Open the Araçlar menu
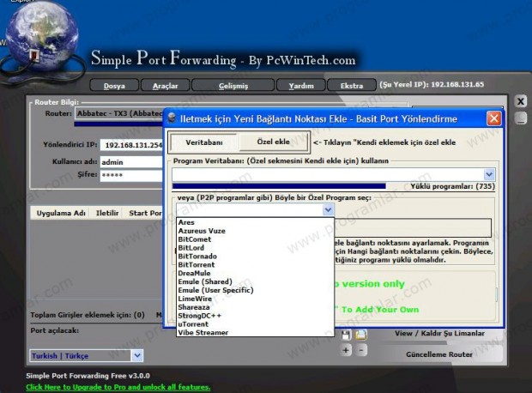The image size is (532, 393). 166,86
